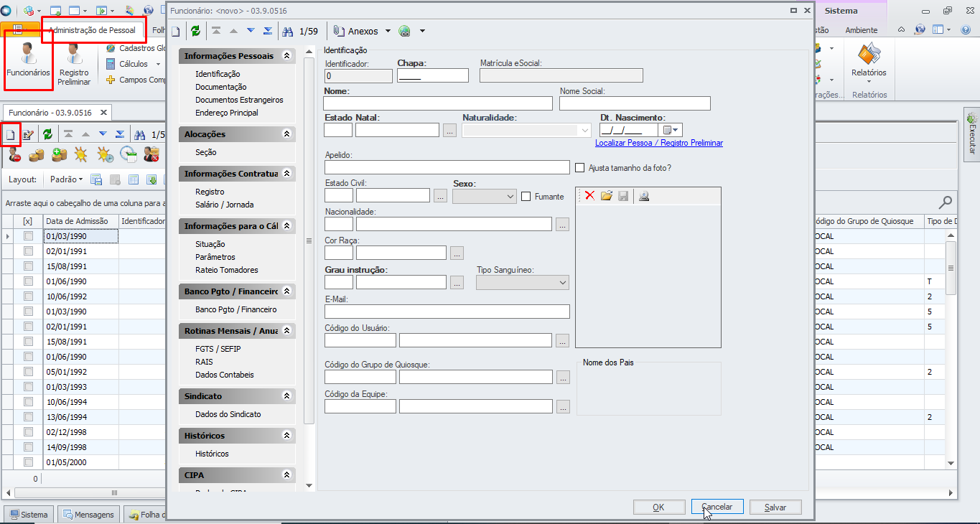Click the new record icon in the Funcionário dialog toolbar

[x=175, y=32]
